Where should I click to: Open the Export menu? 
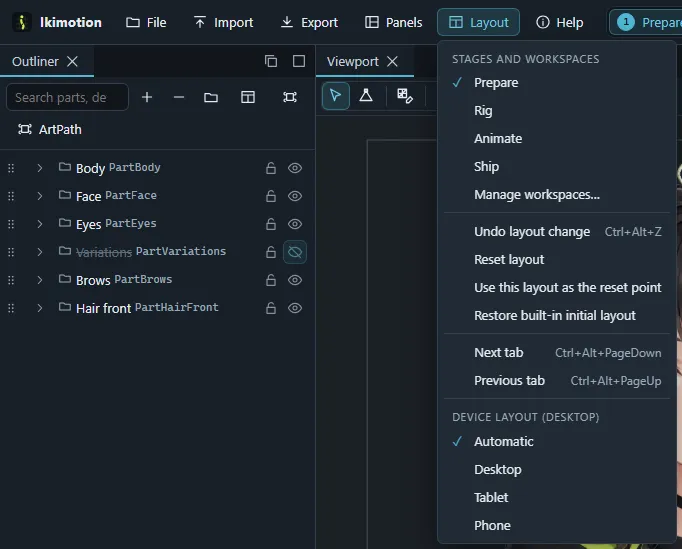[x=309, y=22]
